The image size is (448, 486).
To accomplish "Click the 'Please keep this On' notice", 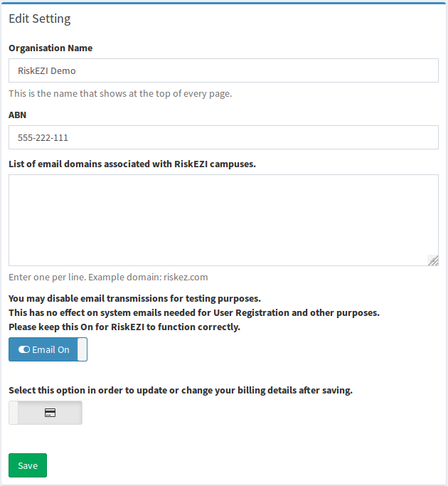I will tap(124, 327).
